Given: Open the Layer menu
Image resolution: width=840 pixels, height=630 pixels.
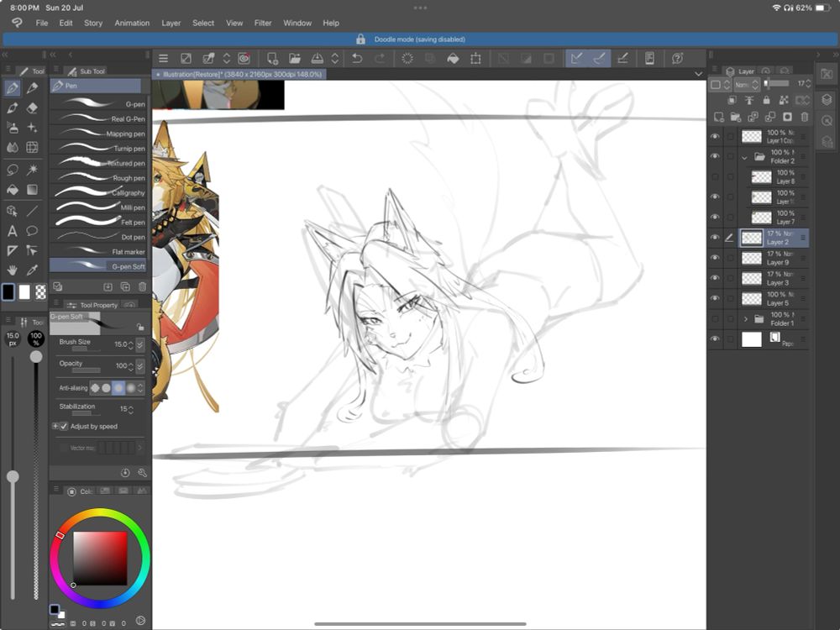Looking at the screenshot, I should point(171,23).
